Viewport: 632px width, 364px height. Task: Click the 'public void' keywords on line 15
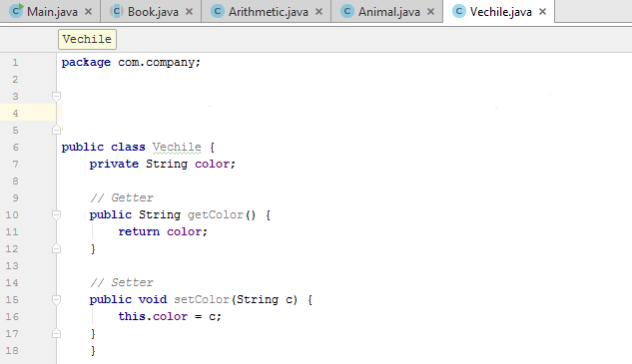point(128,299)
